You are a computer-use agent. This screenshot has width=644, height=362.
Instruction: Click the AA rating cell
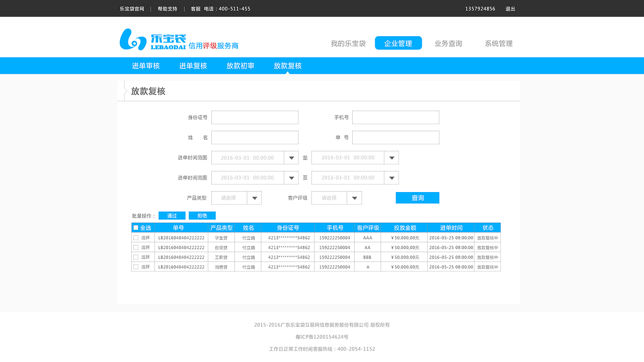point(368,247)
